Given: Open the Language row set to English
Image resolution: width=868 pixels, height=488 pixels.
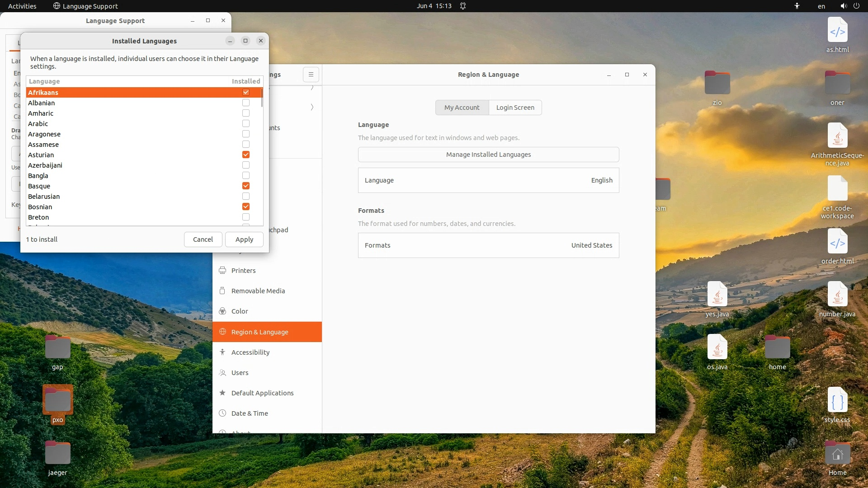Looking at the screenshot, I should coord(488,180).
